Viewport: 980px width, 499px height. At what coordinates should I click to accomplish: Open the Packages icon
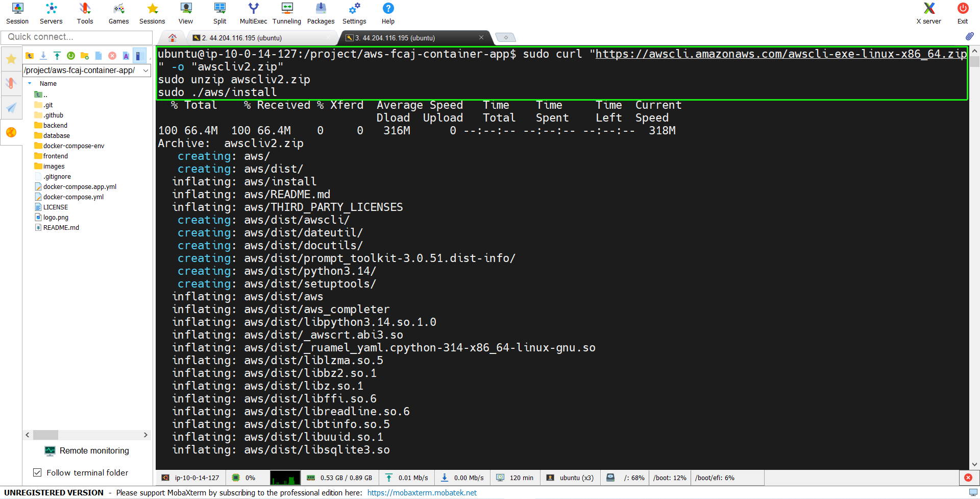pos(321,13)
